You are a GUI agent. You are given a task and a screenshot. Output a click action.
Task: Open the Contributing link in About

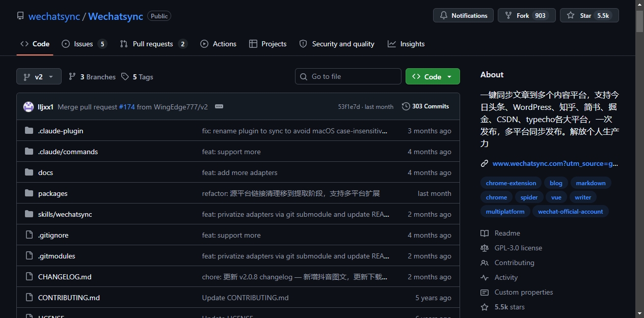pos(507,263)
